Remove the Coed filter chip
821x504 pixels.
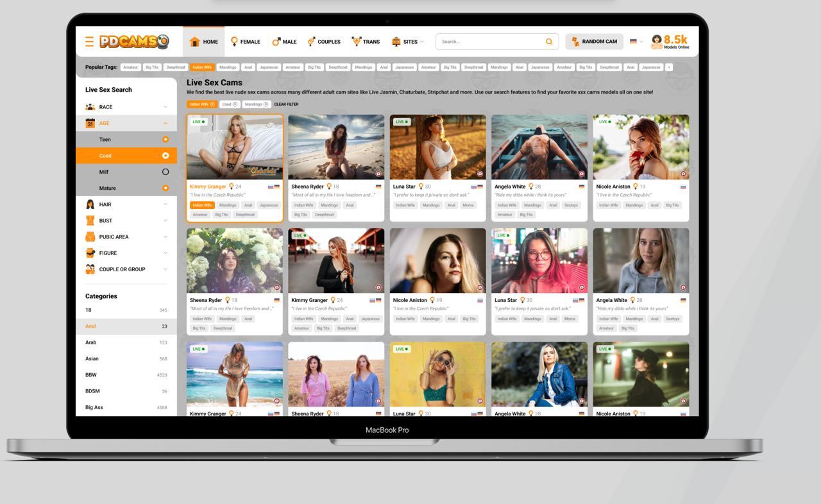click(x=235, y=105)
